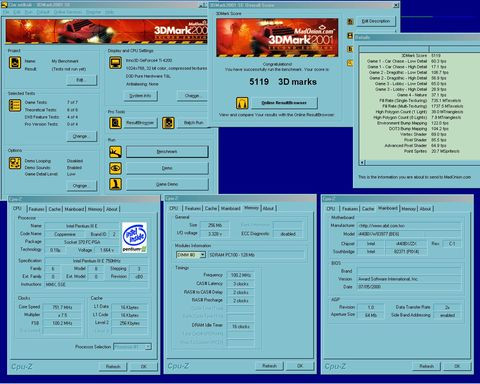Click OK in CPU-Z memory window
This screenshot has height=384, width=480.
coord(300,366)
